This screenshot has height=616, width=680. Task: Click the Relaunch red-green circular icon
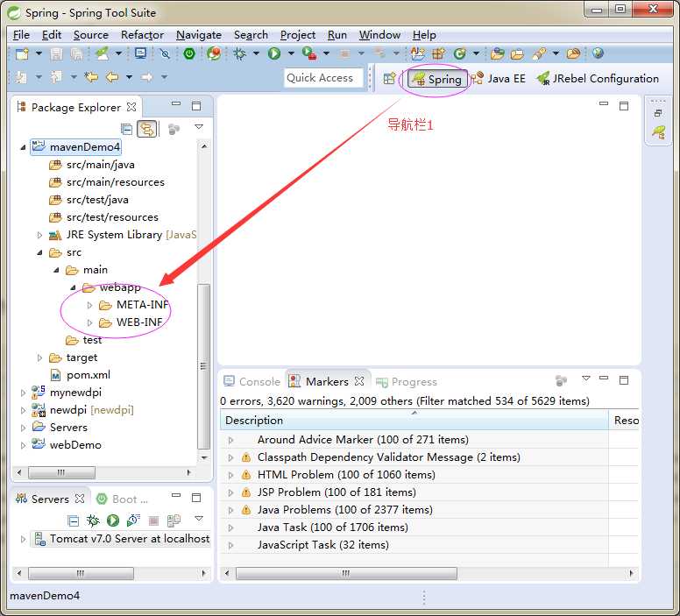(x=214, y=53)
